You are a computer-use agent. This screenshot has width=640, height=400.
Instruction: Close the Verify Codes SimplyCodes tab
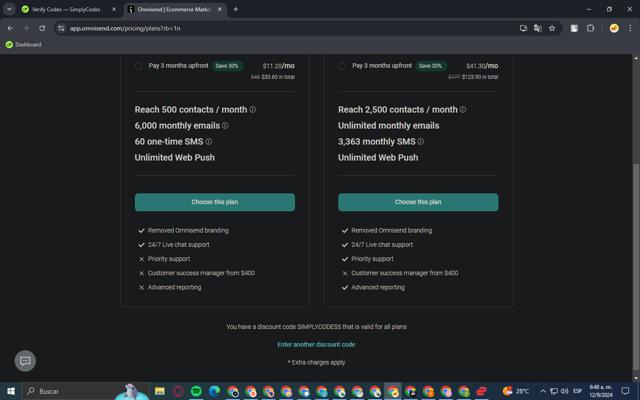point(114,9)
